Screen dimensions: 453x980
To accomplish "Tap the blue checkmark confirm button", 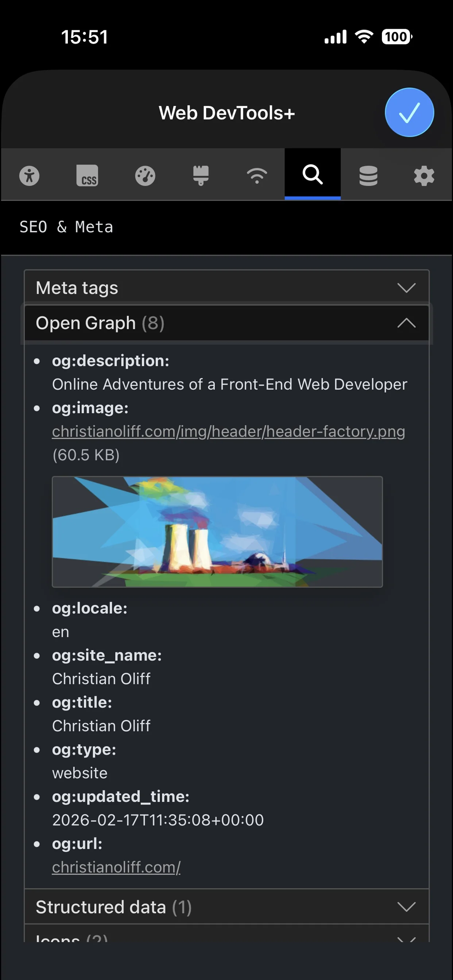I will coord(409,112).
